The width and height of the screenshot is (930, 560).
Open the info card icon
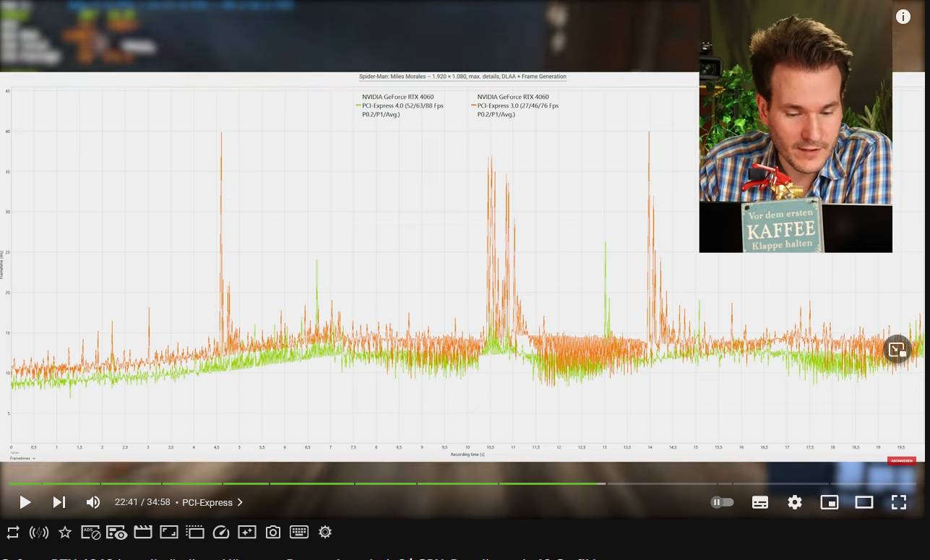click(903, 17)
